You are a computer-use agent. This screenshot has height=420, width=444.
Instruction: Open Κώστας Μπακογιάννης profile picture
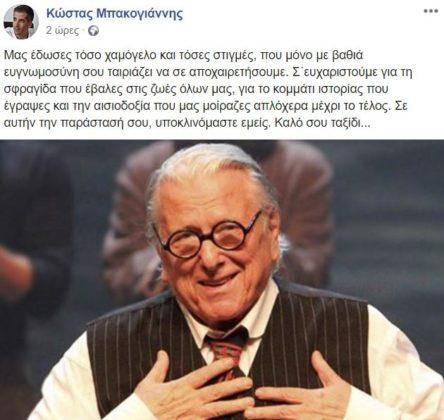click(21, 22)
